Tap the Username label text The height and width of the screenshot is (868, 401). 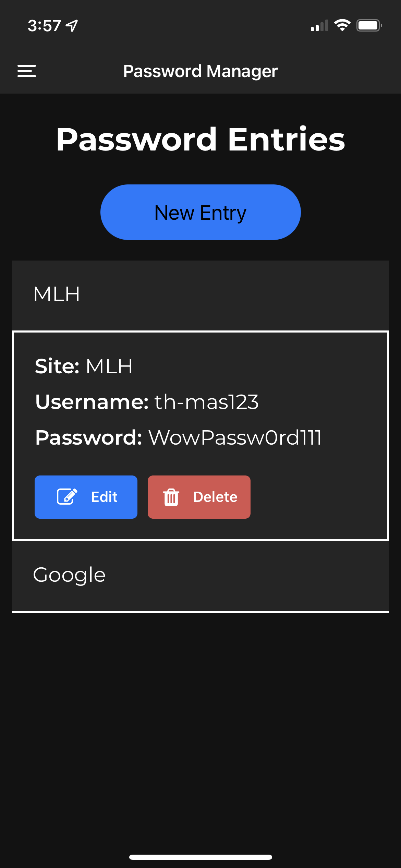(92, 402)
